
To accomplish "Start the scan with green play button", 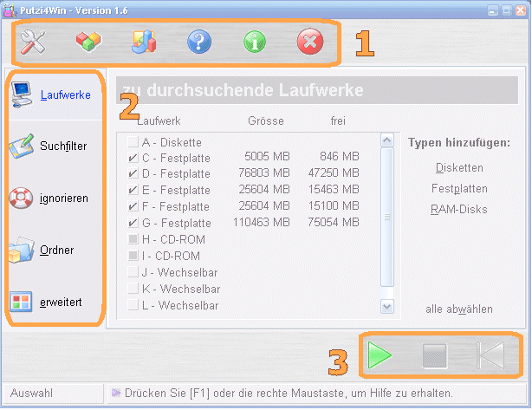I will [x=380, y=355].
